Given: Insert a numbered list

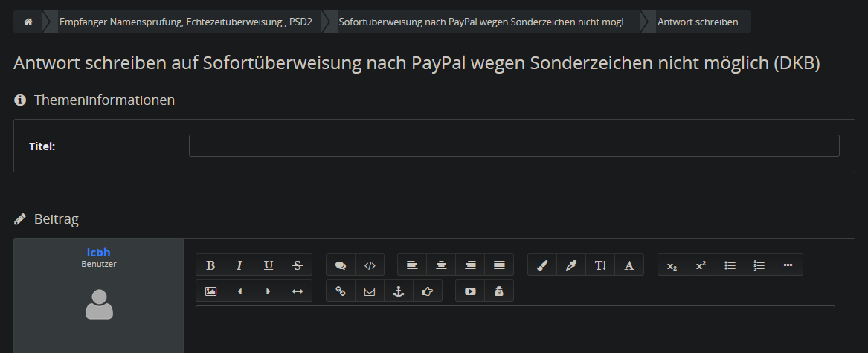Looking at the screenshot, I should 759,265.
